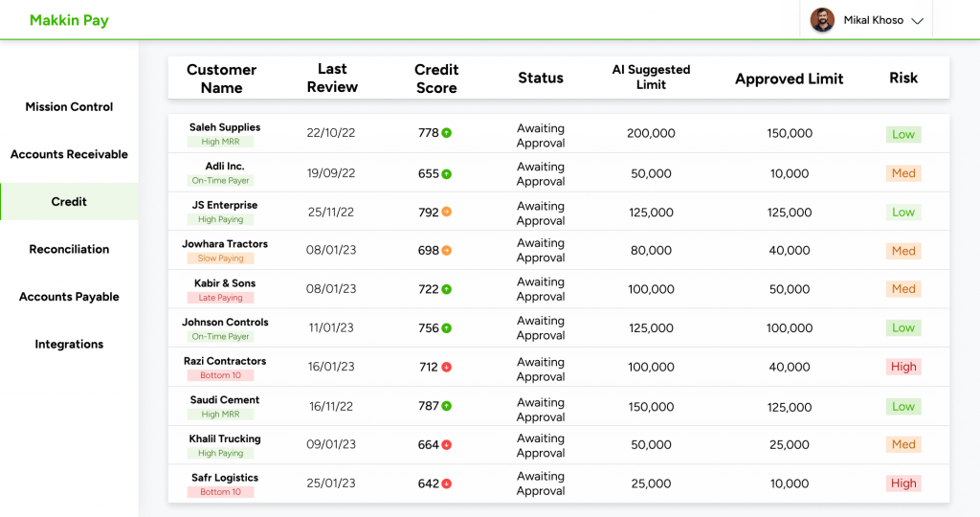Click Slow Paying tag under Jowhara Tractors
This screenshot has width=980, height=517.
tap(221, 258)
